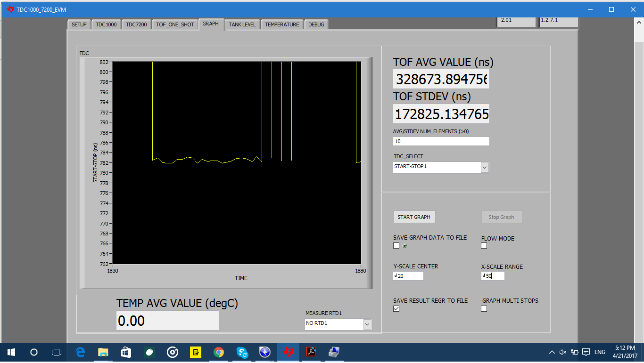Open Cortana search circle
Viewport: 644px width, 363px height.
click(33, 352)
